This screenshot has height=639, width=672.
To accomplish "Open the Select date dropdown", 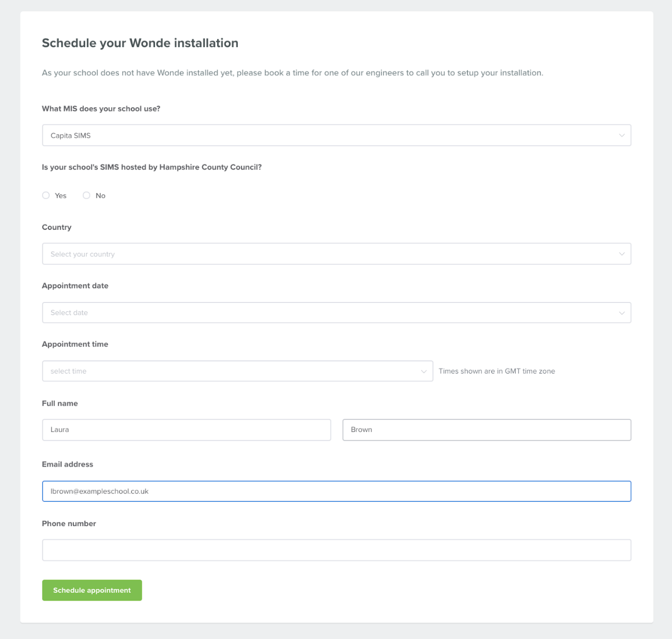I will [336, 313].
